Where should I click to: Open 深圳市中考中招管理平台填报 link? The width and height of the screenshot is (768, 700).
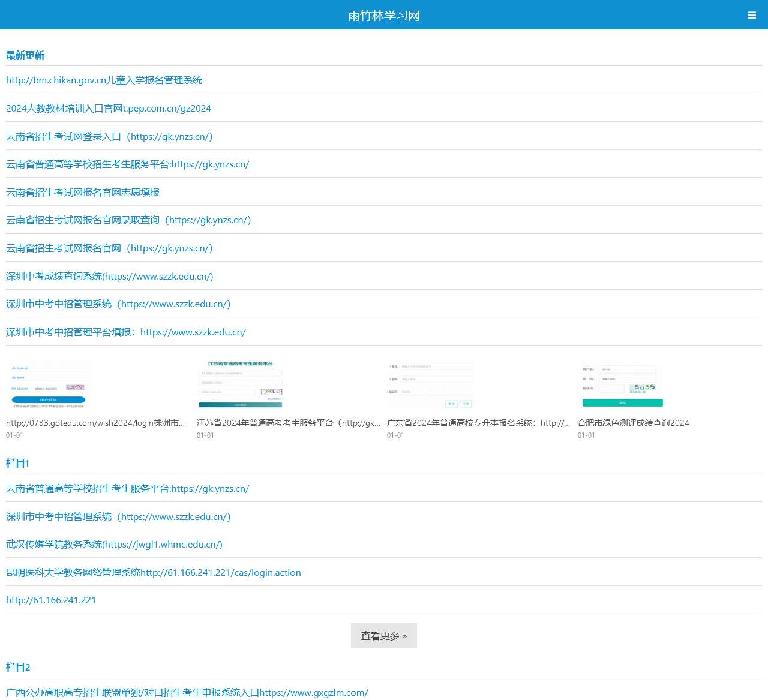(x=126, y=332)
